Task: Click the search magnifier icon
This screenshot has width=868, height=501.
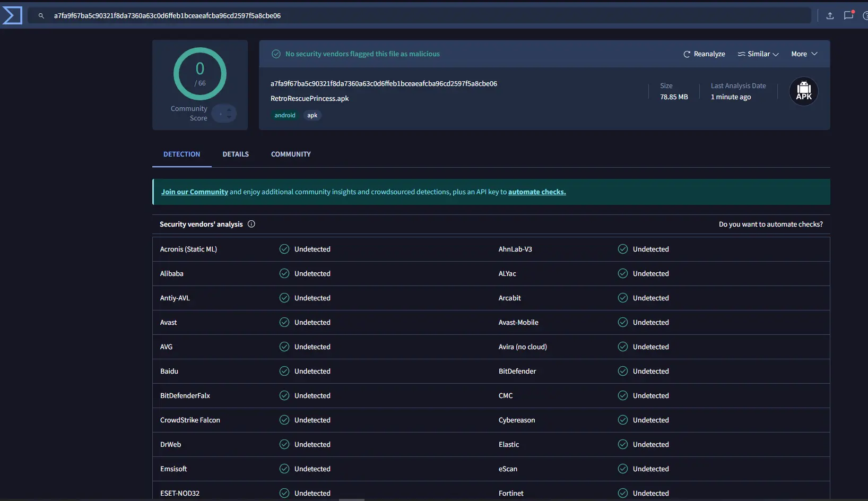Action: pyautogui.click(x=41, y=16)
